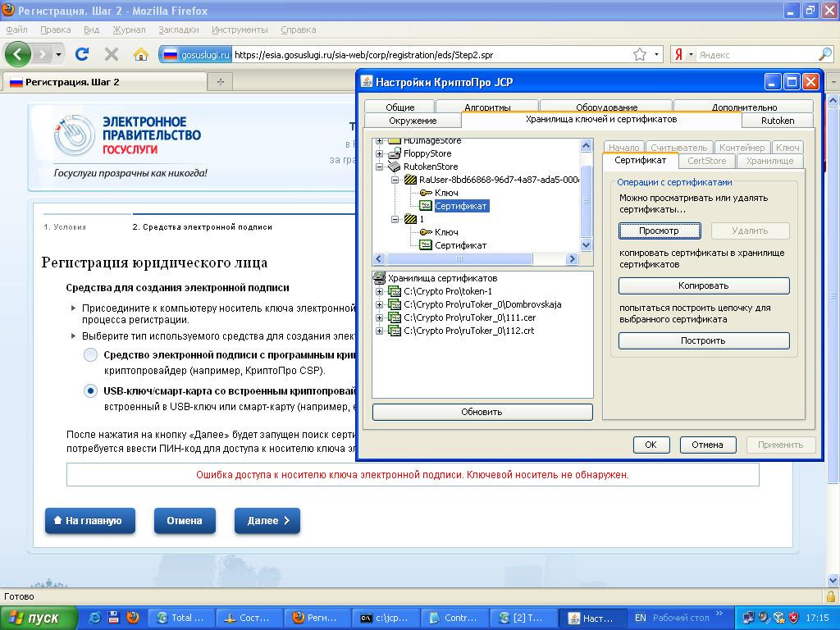This screenshot has width=840, height=630.
Task: Expand the C:\Crypto Pro\token-1 certificate store
Action: coord(380,291)
